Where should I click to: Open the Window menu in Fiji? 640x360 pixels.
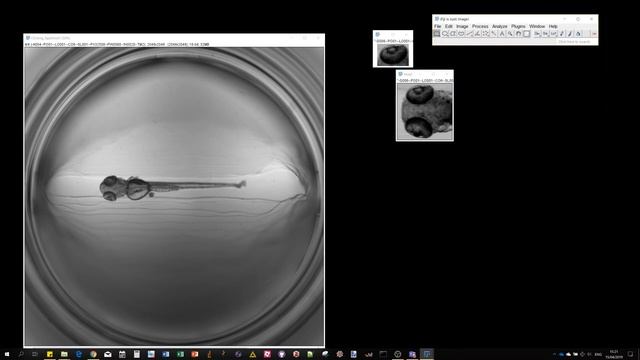pos(537,26)
